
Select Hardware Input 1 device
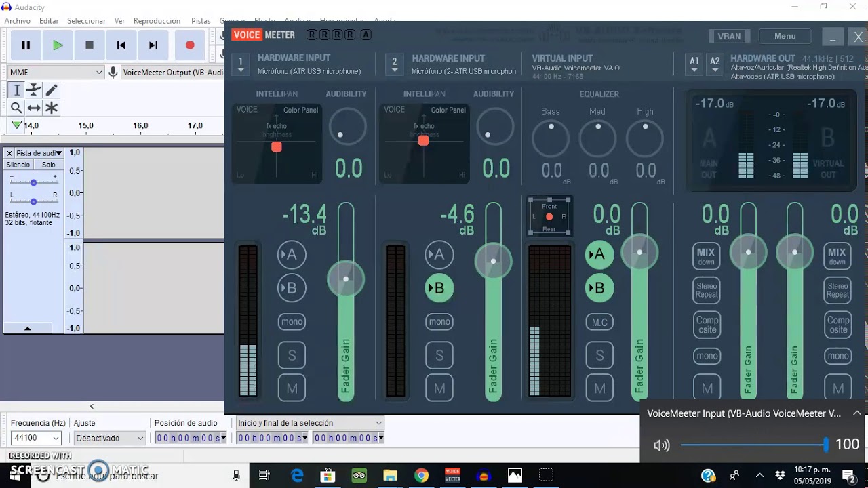[240, 64]
